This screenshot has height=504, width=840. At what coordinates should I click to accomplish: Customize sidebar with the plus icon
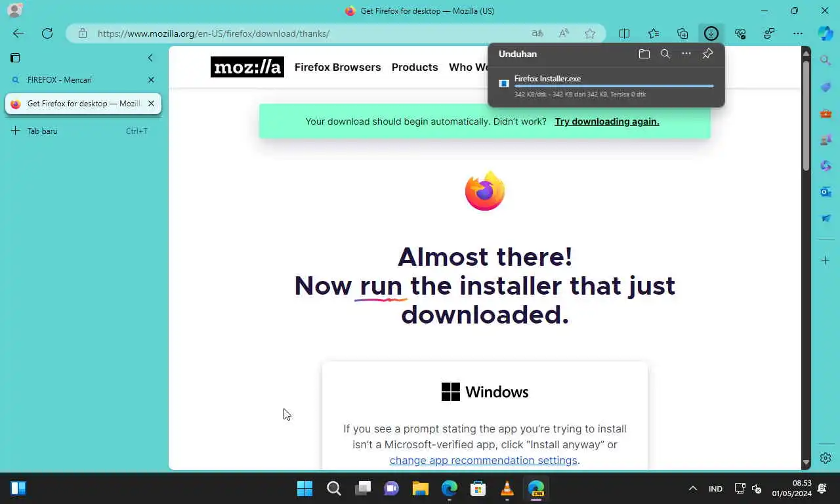click(x=826, y=261)
